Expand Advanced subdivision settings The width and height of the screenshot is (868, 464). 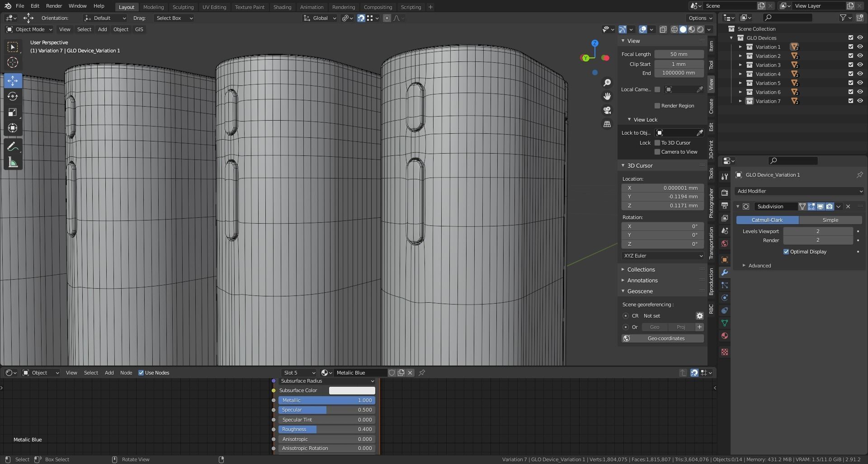(759, 266)
